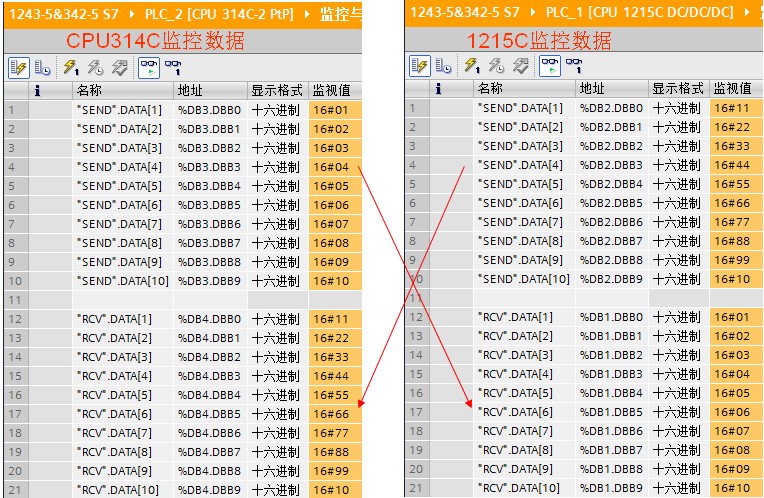Select address cell %DB4.DBB2

point(210,357)
